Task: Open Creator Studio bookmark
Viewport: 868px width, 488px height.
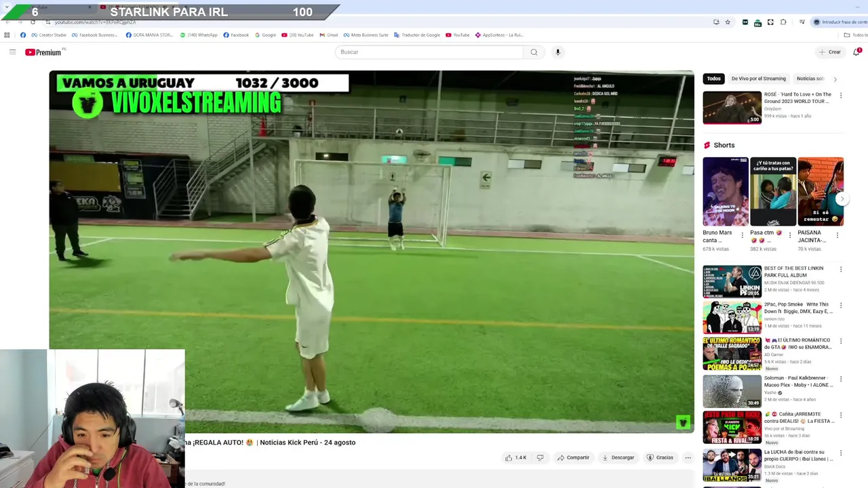Action: click(x=49, y=35)
